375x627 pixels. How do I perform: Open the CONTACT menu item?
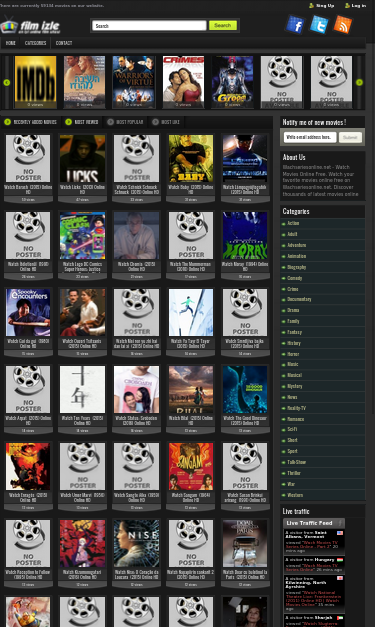click(x=64, y=43)
